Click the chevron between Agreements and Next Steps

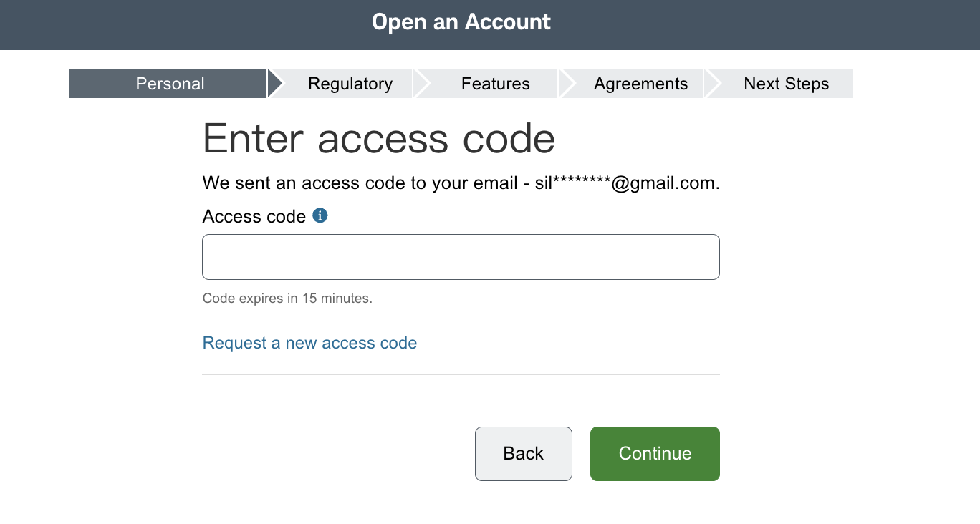click(711, 84)
